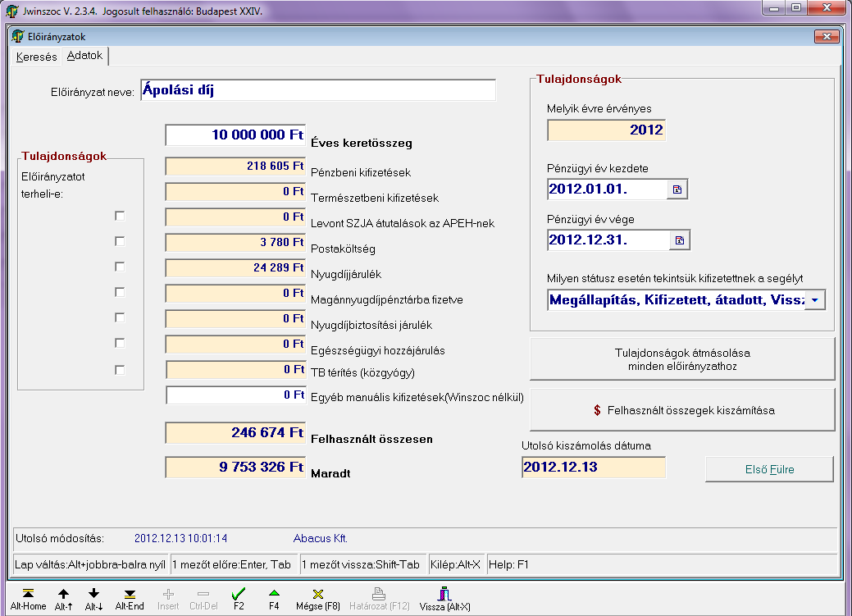
Task: Click the Pénzügyi év vége date field
Action: point(608,240)
